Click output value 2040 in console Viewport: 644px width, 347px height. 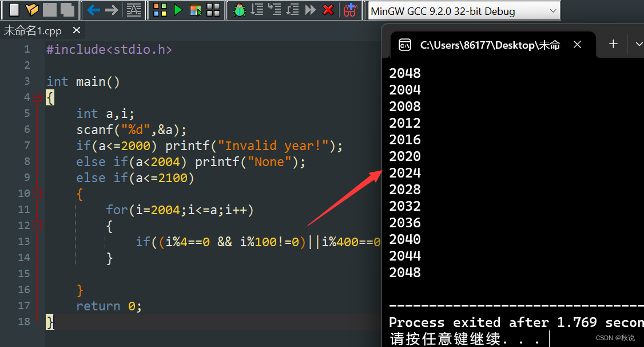pyautogui.click(x=405, y=239)
